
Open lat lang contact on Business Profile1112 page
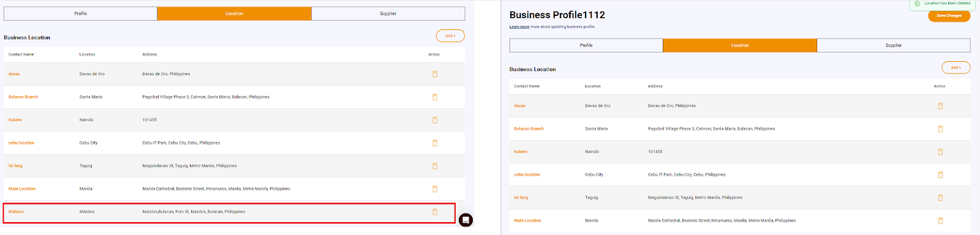(521, 198)
